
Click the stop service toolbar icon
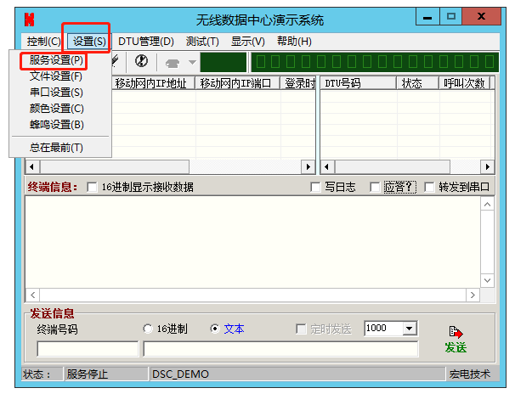coord(141,61)
